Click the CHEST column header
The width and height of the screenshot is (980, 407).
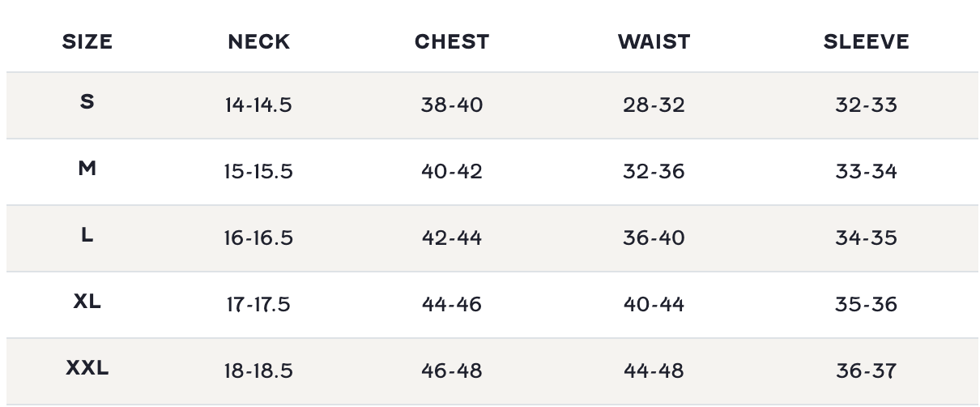(452, 42)
